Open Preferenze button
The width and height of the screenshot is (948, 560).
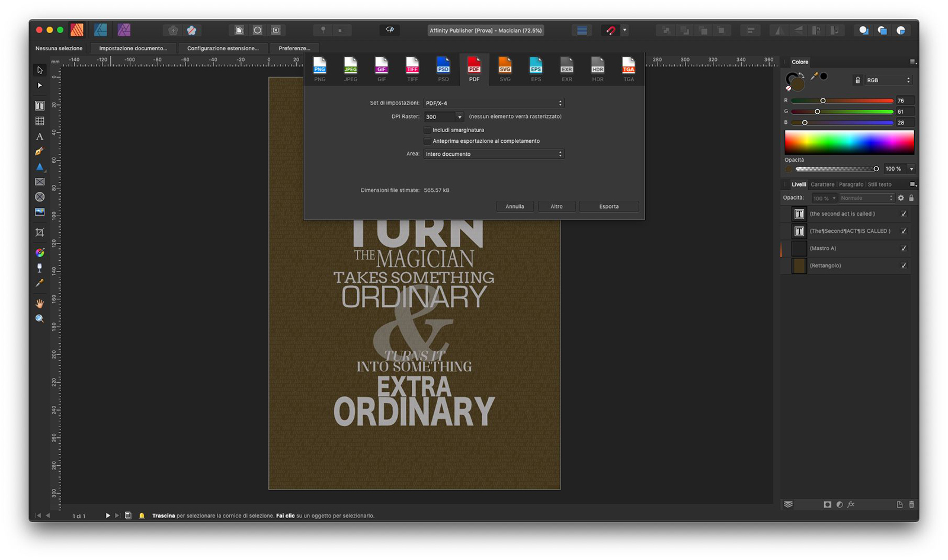pos(294,48)
